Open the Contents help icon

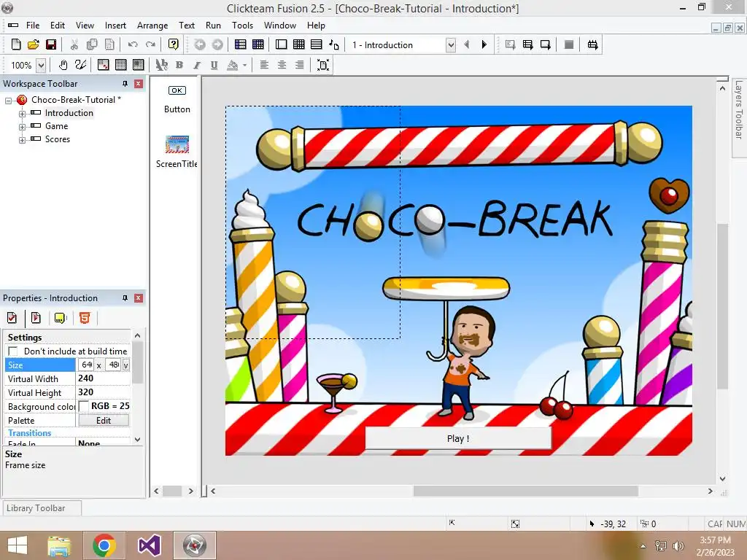(x=174, y=44)
